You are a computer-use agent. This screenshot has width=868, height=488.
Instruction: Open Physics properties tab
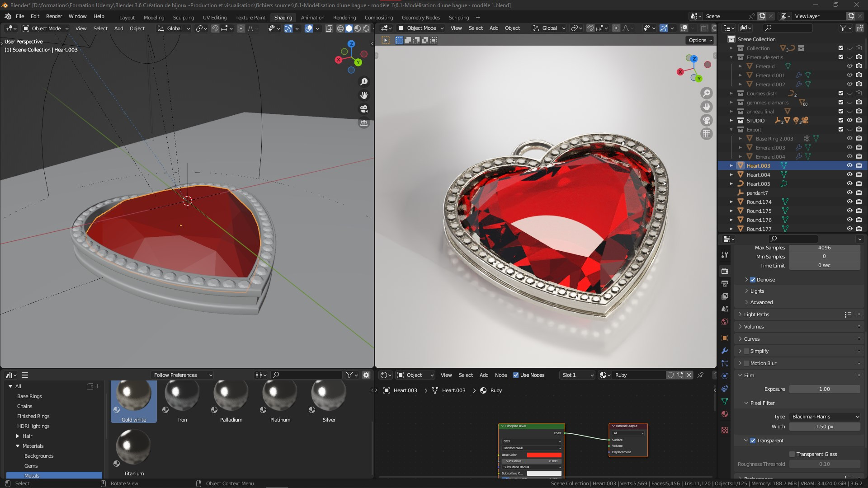coord(725,376)
